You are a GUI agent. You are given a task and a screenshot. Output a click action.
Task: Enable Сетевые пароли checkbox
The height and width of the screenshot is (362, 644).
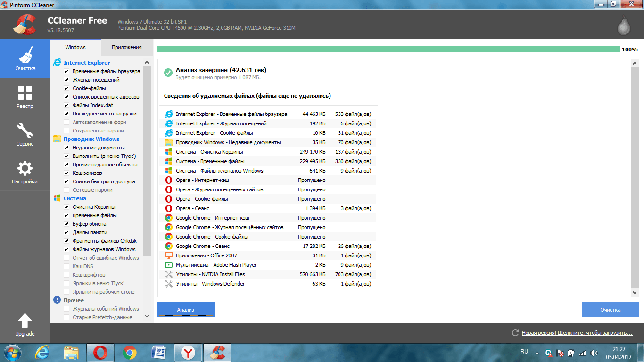(x=67, y=190)
